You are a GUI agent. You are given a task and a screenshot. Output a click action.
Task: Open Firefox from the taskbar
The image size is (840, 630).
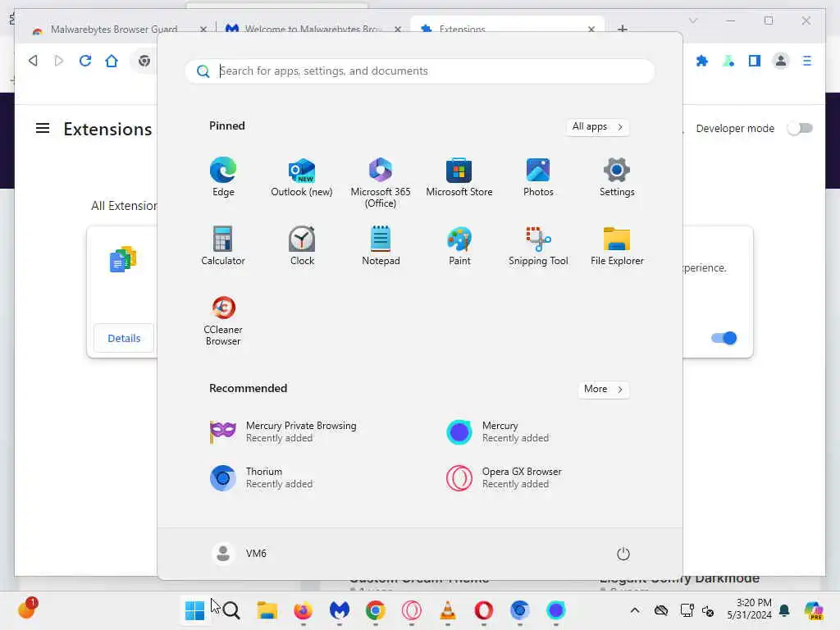(304, 610)
